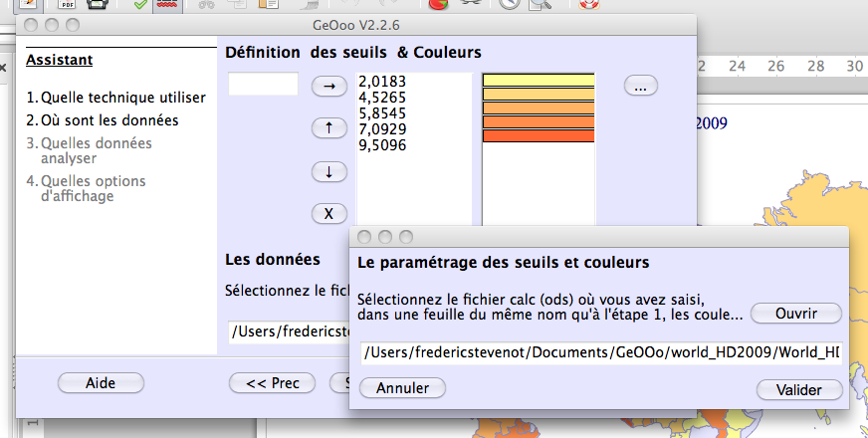Screen dimensions: 868x438
Task: Close the GeOoo V2.2.6 window
Action: [x=31, y=25]
